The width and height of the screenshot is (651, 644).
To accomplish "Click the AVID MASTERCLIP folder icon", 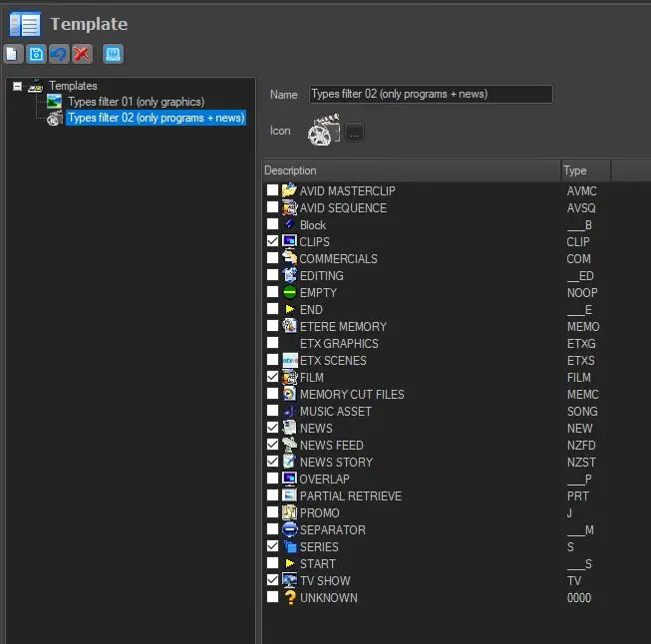I will point(289,190).
